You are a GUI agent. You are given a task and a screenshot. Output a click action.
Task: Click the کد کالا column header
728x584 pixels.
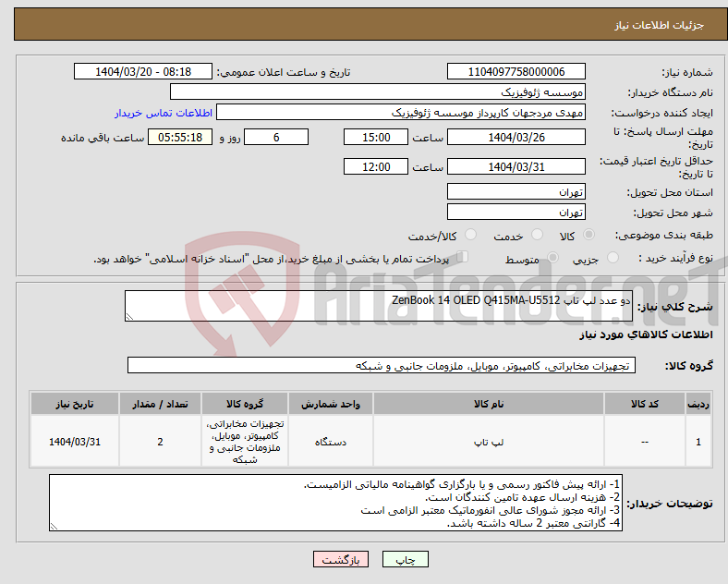(x=645, y=404)
